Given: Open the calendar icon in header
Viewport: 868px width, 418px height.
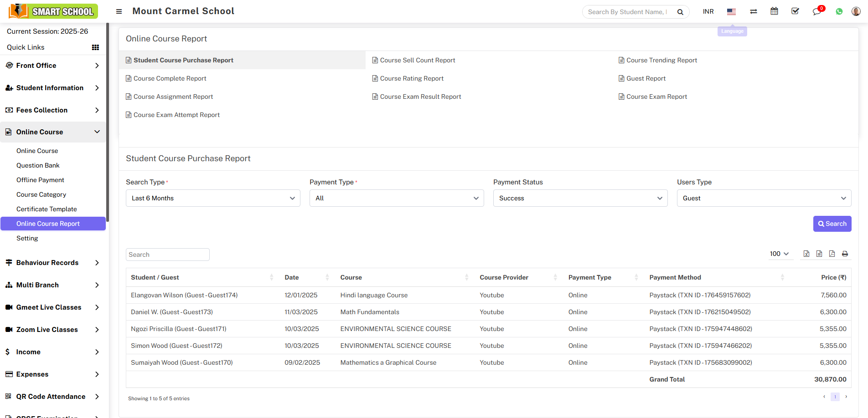Looking at the screenshot, I should tap(774, 11).
